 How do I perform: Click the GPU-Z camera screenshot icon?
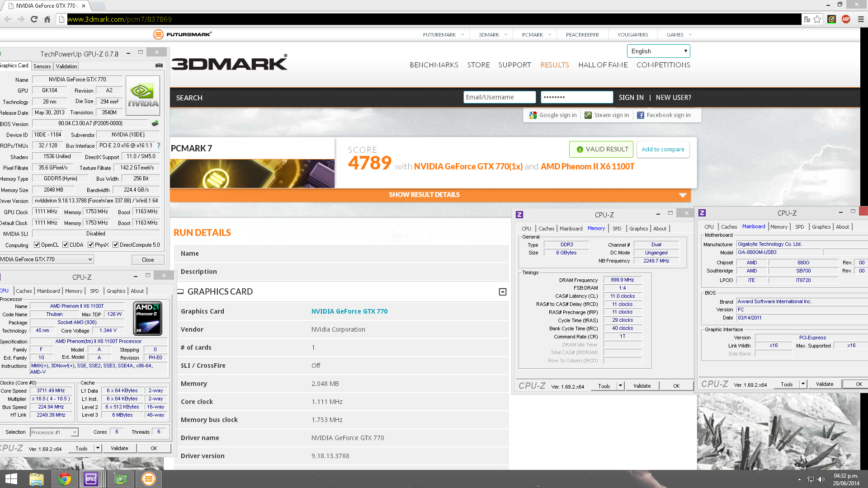click(x=159, y=66)
